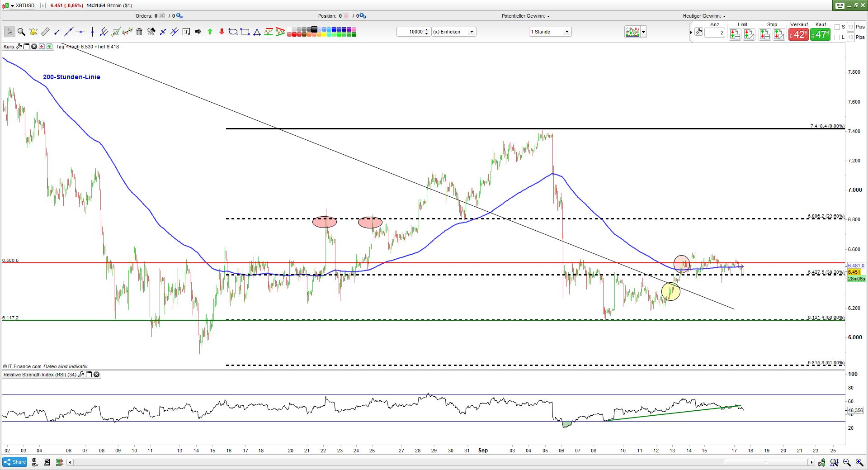The image size is (868, 470).
Task: Select the text annotation T tool
Action: point(186,32)
